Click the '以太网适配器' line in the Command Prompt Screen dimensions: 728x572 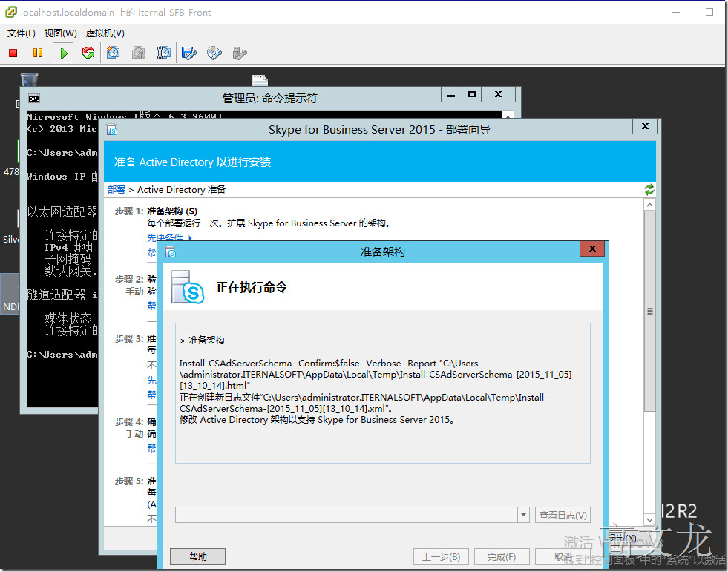(62, 212)
